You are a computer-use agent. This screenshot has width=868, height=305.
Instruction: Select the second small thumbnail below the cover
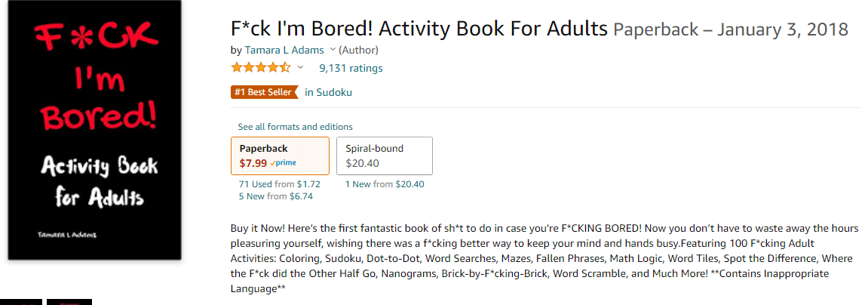point(69,302)
